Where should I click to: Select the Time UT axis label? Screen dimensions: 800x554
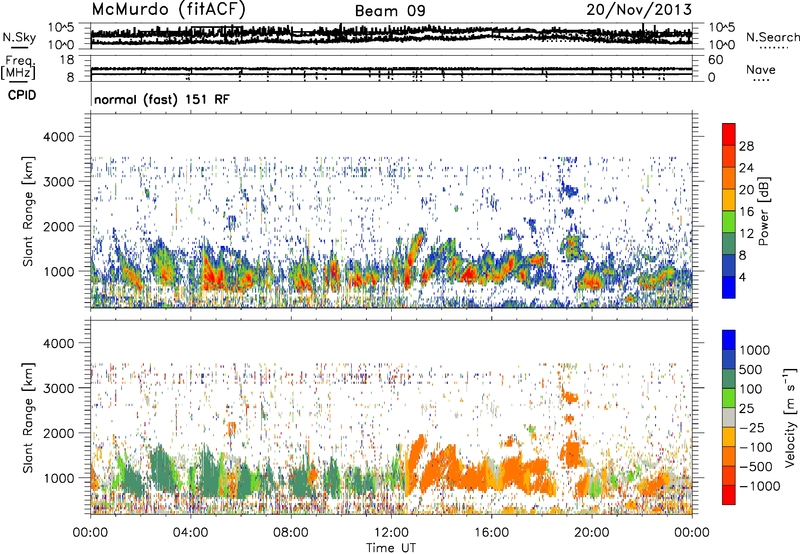(x=391, y=548)
